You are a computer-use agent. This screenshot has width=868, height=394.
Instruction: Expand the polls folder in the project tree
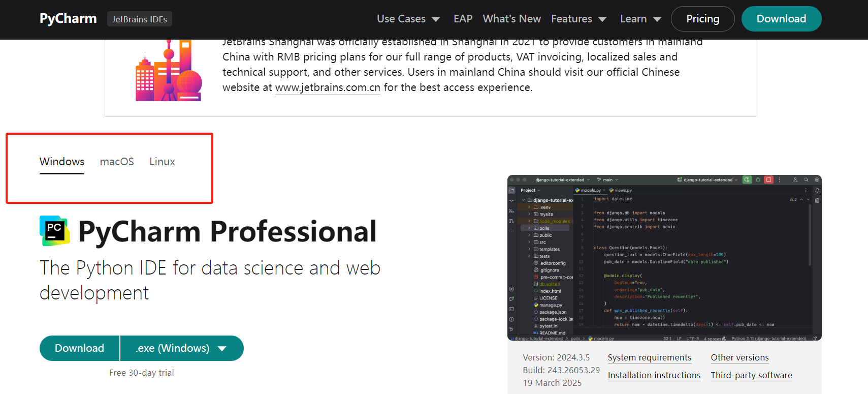pyautogui.click(x=529, y=228)
